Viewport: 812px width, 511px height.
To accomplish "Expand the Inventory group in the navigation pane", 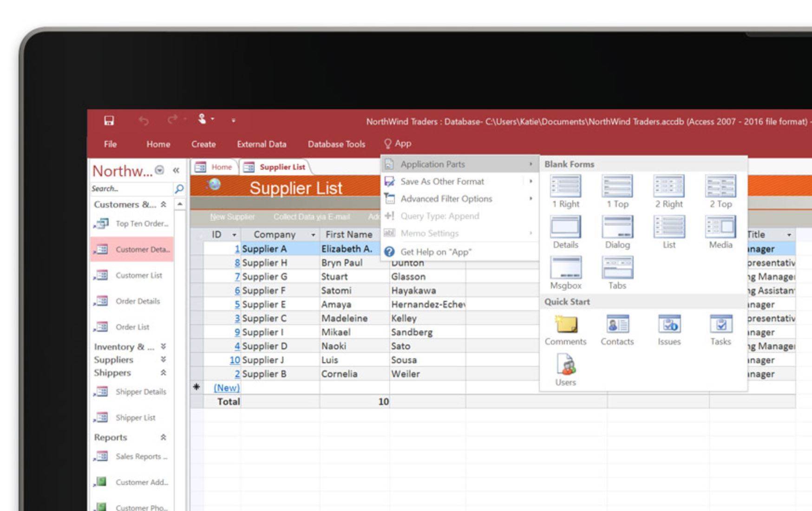I will click(163, 346).
